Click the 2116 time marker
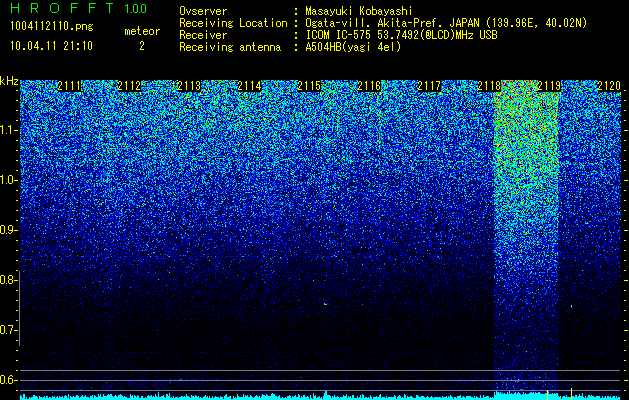This screenshot has height=400, width=629. click(x=369, y=86)
